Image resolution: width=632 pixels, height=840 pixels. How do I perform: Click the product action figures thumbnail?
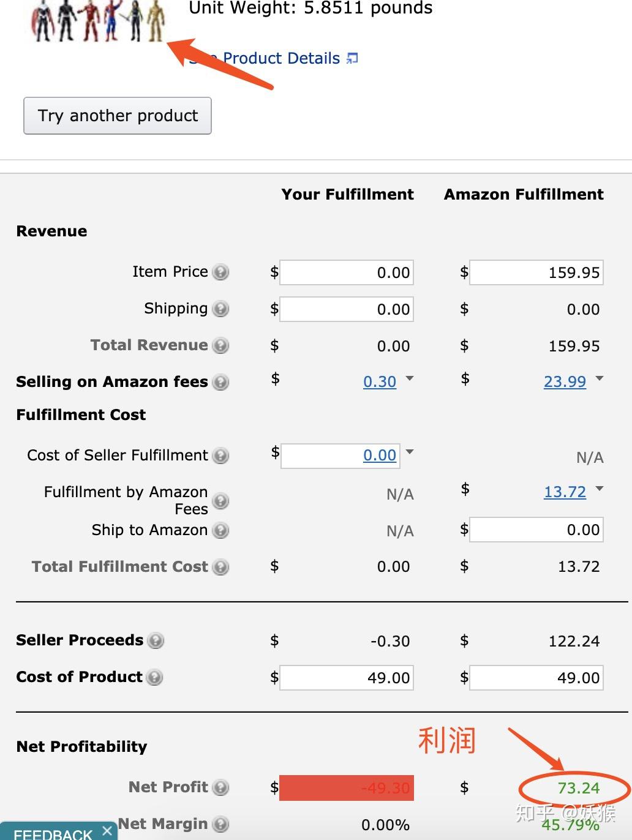[x=99, y=22]
